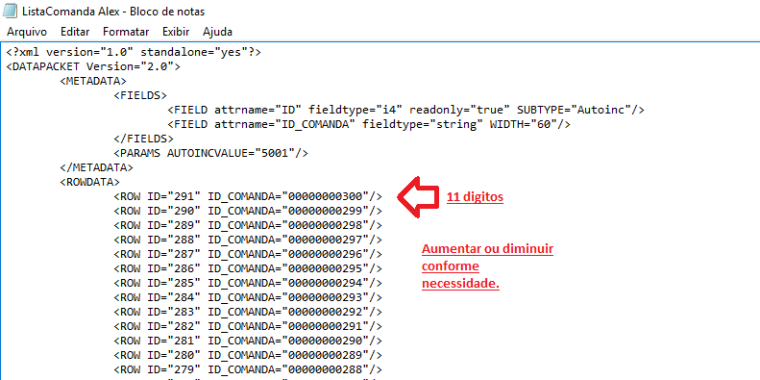The height and width of the screenshot is (380, 760).
Task: Click the row with ID="291"
Action: [x=248, y=197]
